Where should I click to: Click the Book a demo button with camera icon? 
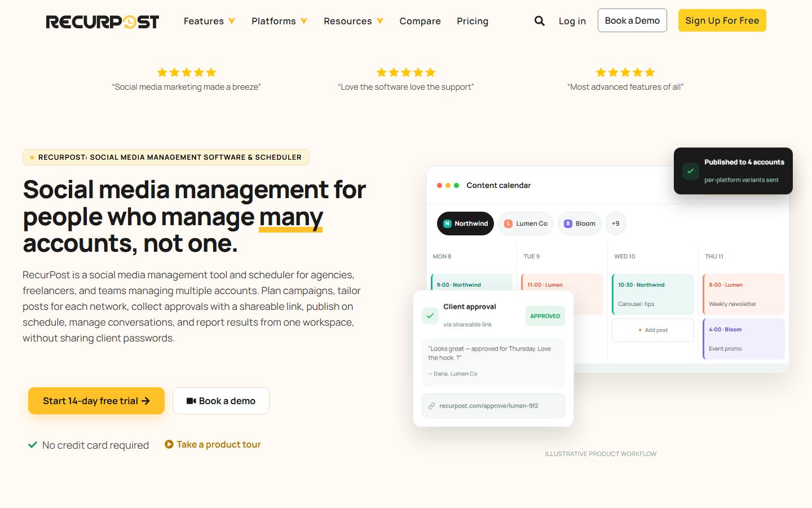coord(221,401)
